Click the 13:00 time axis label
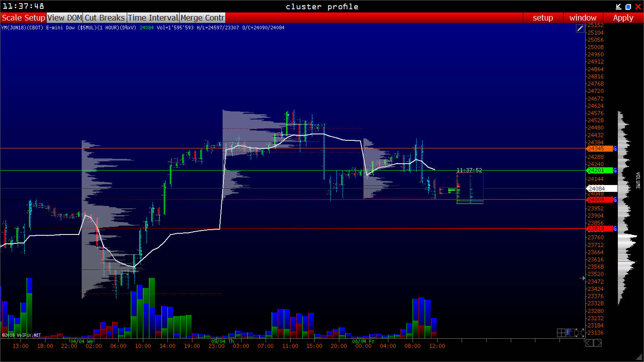The height and width of the screenshot is (362, 644). tap(21, 346)
